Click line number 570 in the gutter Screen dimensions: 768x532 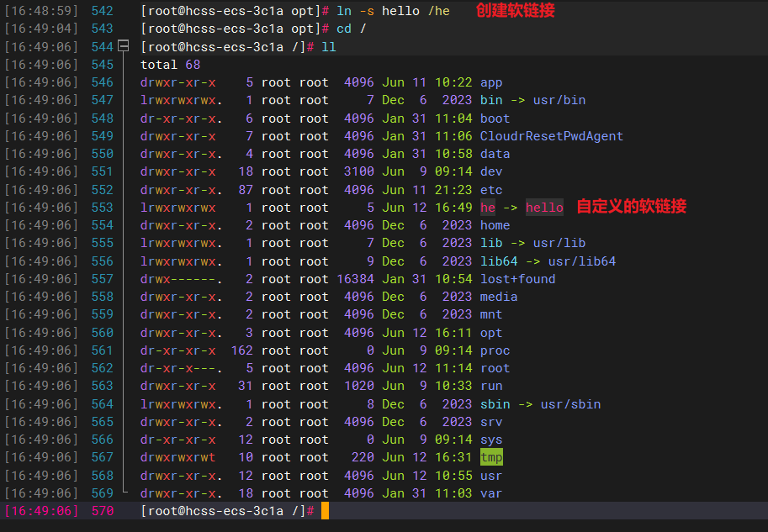[x=102, y=511]
